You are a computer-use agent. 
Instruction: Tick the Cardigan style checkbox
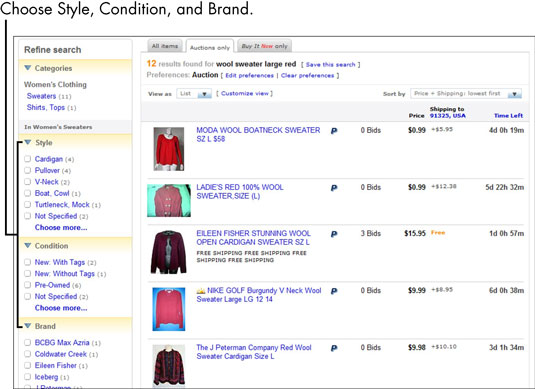(28, 159)
